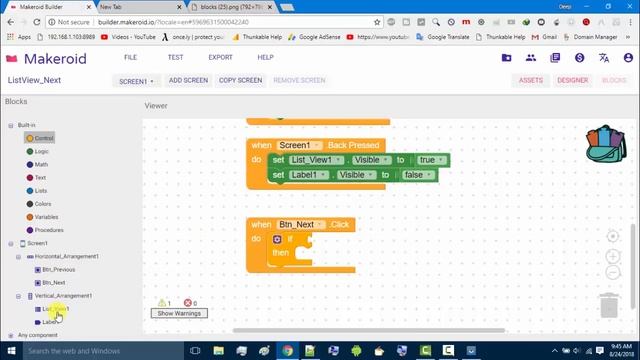This screenshot has height=360, width=640.
Task: Switch to the blocks png browser tab
Action: point(231,7)
